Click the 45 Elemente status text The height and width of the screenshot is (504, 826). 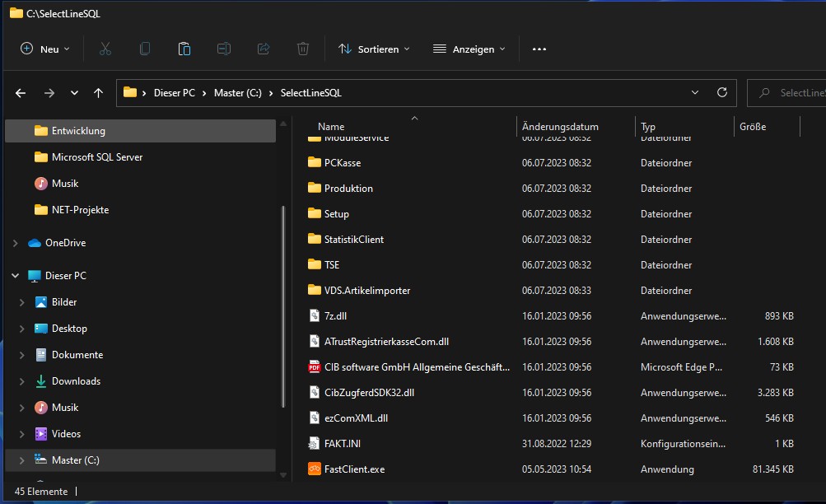tap(41, 492)
